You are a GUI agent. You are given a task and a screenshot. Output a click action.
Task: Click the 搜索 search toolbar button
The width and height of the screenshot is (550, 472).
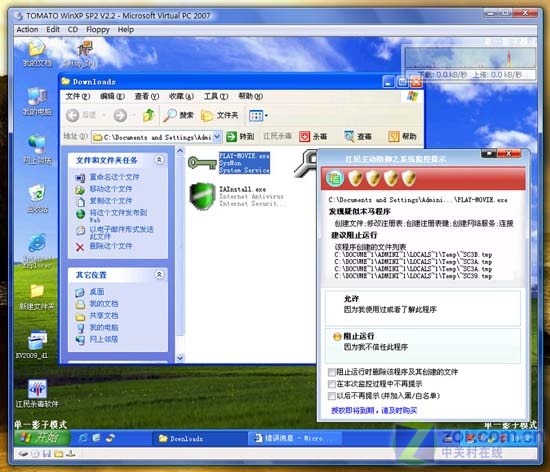pos(179,115)
